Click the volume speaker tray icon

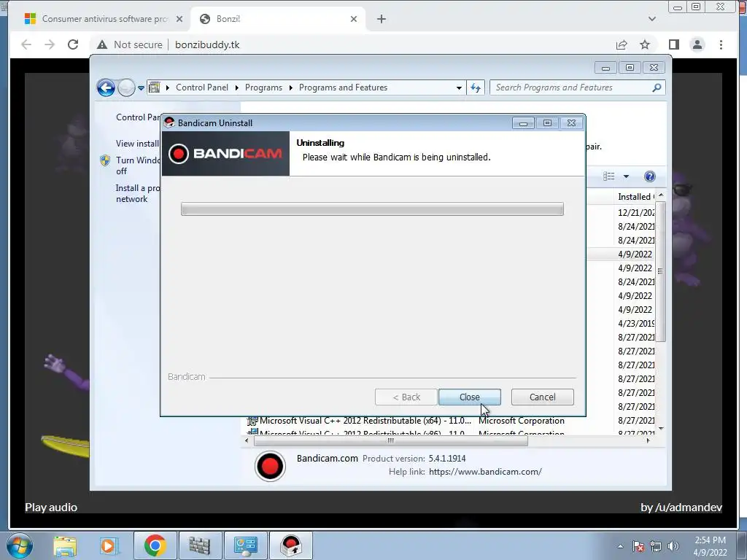(x=673, y=546)
